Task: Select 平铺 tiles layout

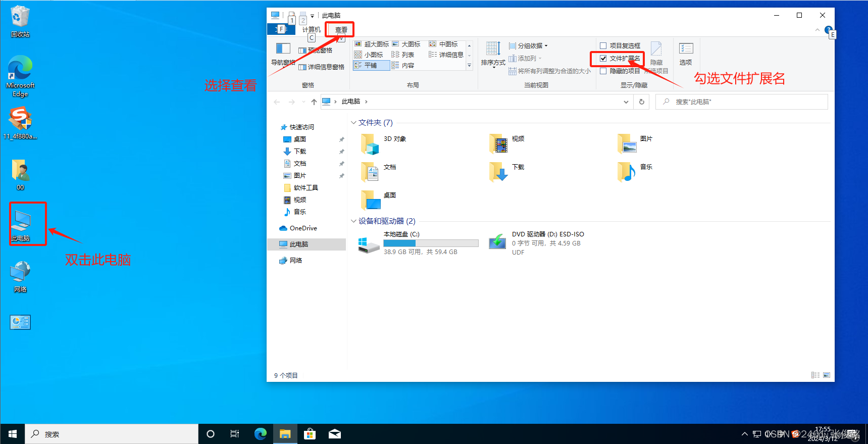Action: (371, 65)
